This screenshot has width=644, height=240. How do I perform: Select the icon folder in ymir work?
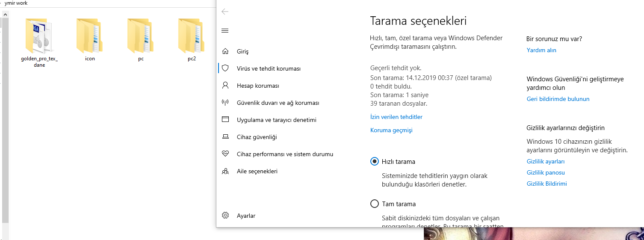90,36
